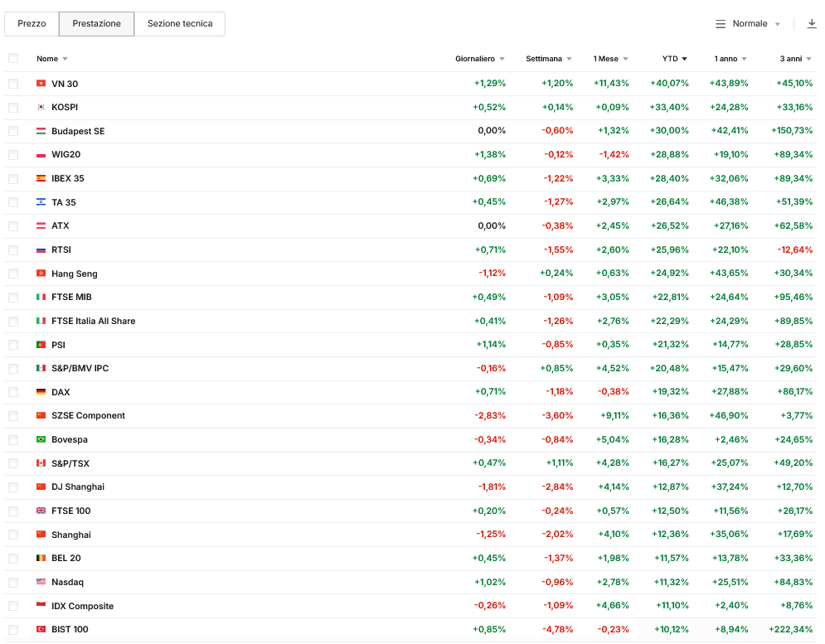The width and height of the screenshot is (825, 644).
Task: Check the box for the Hang Seng row
Action: click(13, 274)
